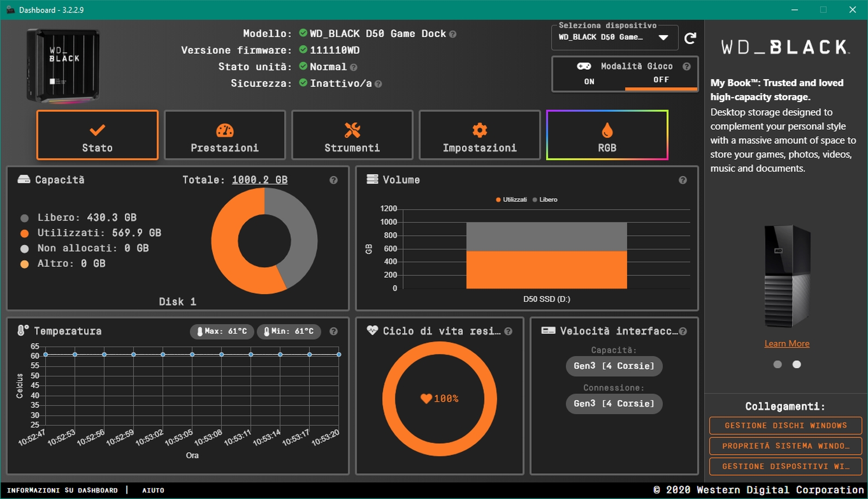Click help icon for Ciclo di vita
This screenshot has height=499, width=868.
coord(508,331)
